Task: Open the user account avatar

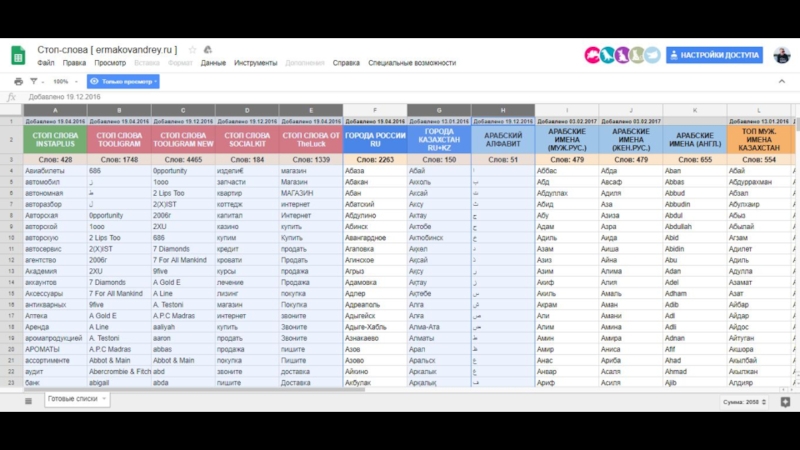Action: click(x=782, y=55)
